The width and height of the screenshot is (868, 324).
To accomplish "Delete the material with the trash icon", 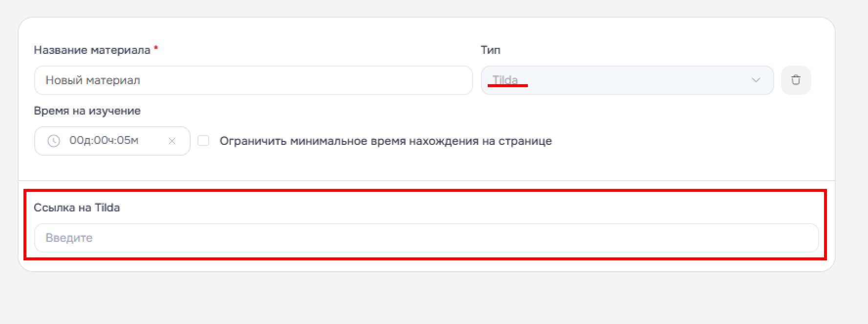I will (796, 80).
